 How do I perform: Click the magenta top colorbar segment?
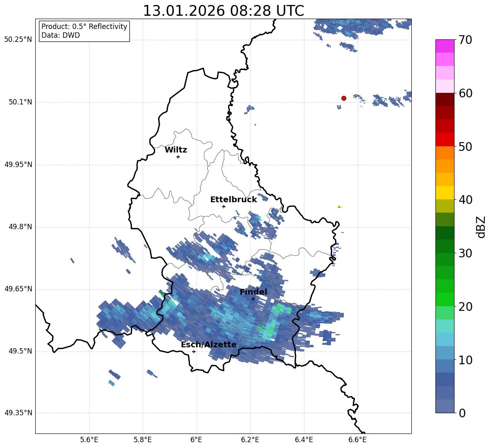[x=445, y=46]
